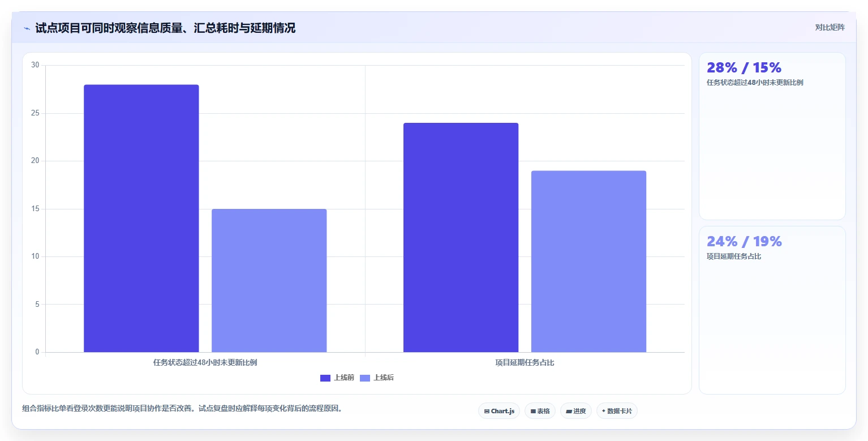Click the 24% / 19% value
Screen dimensions: 868x441
click(x=744, y=241)
